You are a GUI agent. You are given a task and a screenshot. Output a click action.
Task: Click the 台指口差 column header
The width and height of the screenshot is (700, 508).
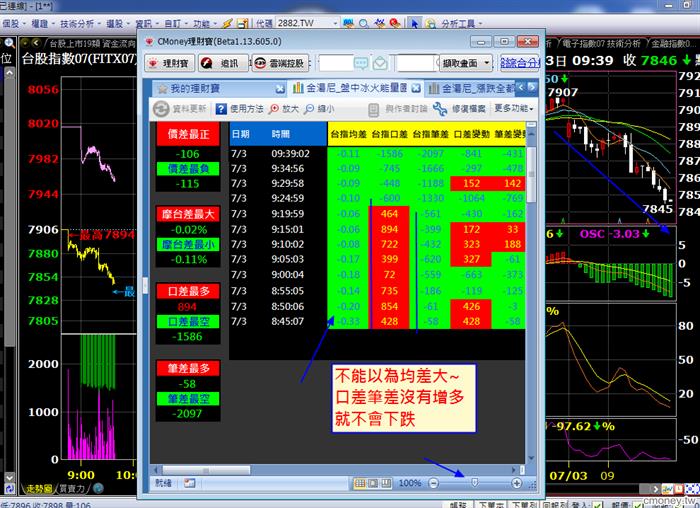(389, 134)
